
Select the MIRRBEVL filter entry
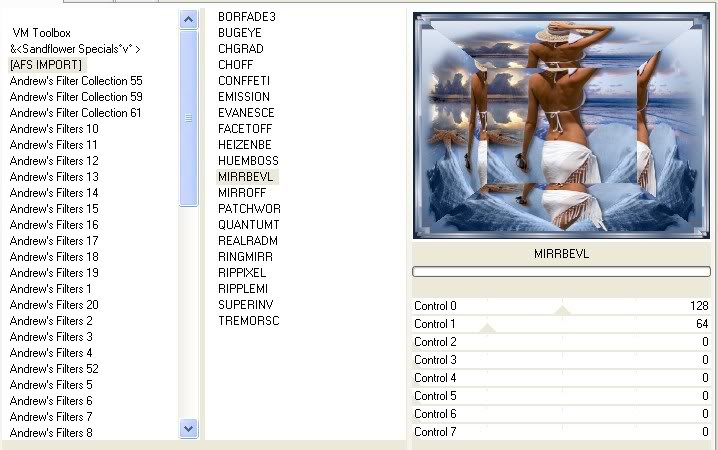pyautogui.click(x=247, y=177)
